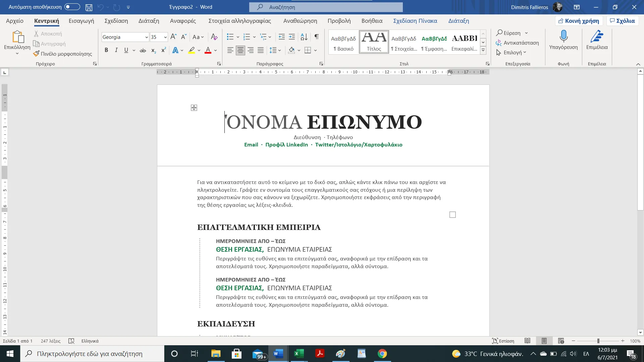Click the Save disk icon
Image resolution: width=644 pixels, height=362 pixels.
(89, 7)
